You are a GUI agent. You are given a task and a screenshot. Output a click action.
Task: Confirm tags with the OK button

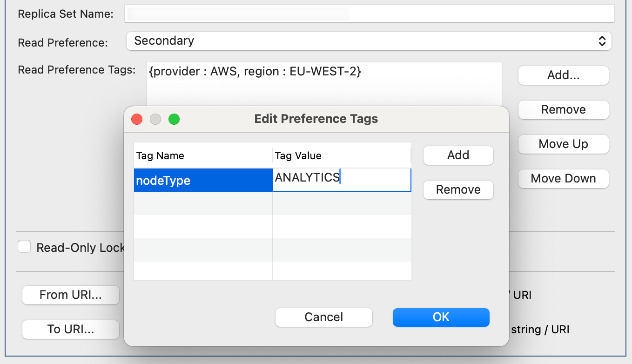(441, 317)
